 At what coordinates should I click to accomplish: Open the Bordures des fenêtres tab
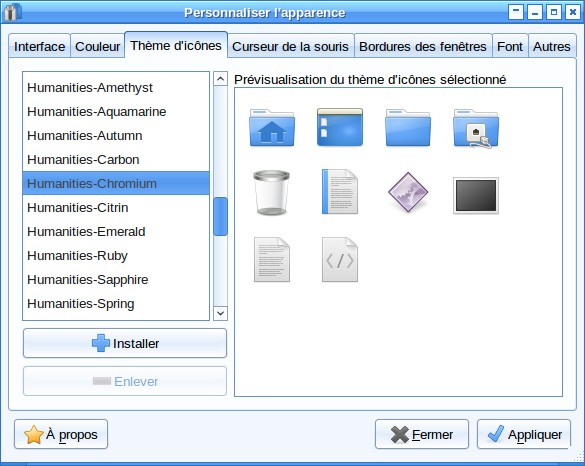(x=423, y=46)
